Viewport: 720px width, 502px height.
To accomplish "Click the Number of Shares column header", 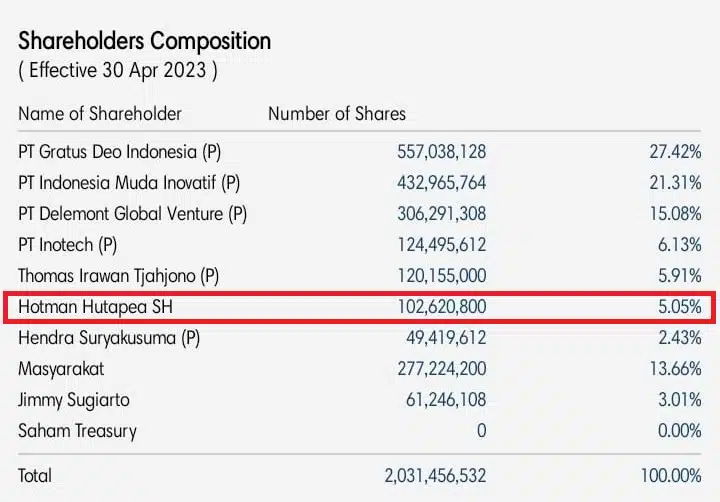I will click(337, 113).
